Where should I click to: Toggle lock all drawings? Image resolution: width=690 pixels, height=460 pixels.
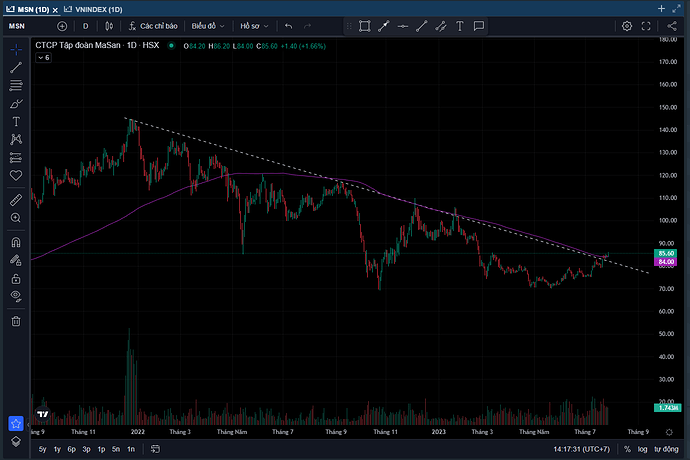[16, 279]
